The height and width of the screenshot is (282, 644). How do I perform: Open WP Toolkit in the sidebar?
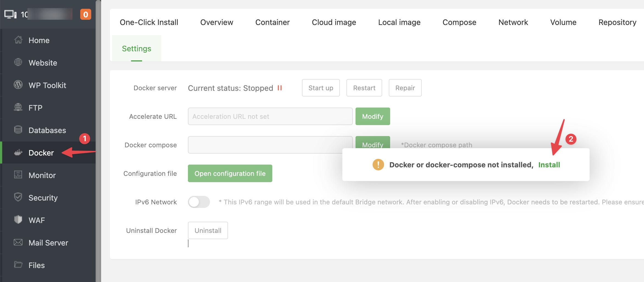[49, 85]
